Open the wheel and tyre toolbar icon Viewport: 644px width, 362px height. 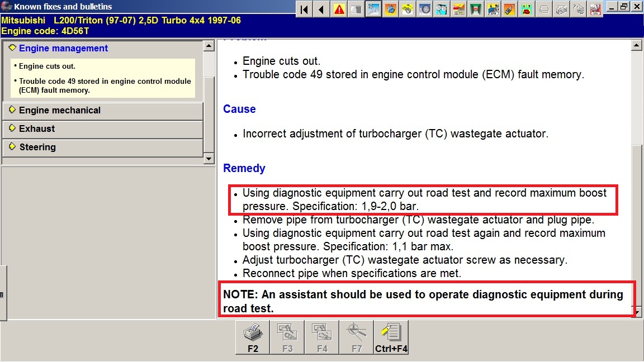point(425,9)
